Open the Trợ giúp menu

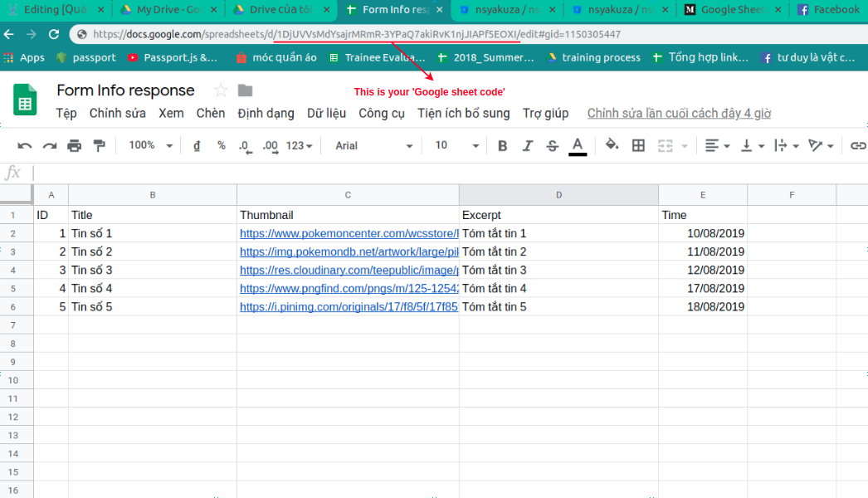click(x=545, y=114)
